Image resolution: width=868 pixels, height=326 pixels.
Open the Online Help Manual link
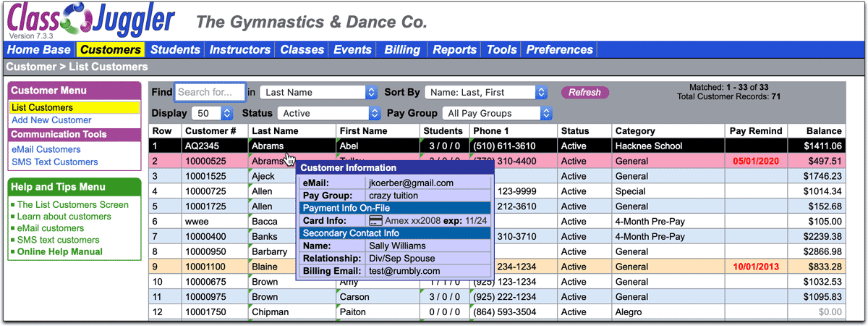pyautogui.click(x=60, y=251)
